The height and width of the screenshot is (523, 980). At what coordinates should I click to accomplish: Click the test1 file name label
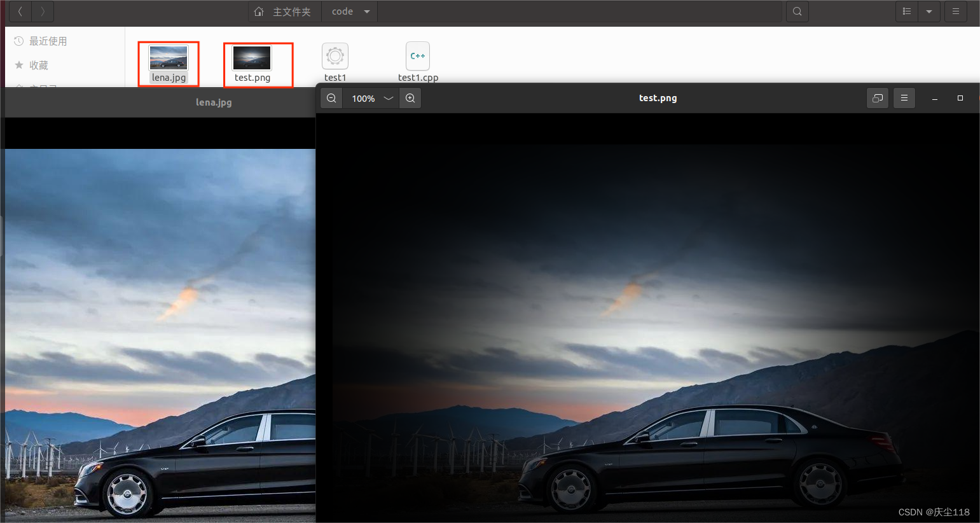point(335,78)
